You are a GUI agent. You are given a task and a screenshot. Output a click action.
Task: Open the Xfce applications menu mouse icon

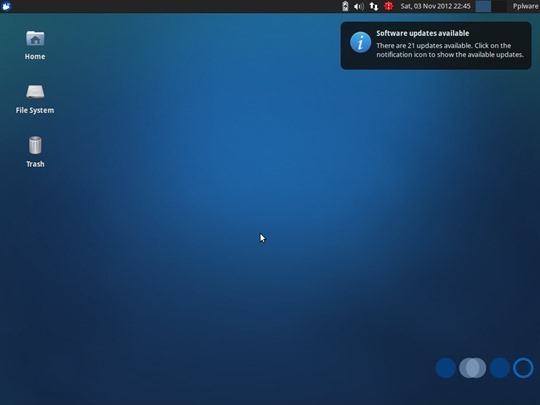[6, 6]
